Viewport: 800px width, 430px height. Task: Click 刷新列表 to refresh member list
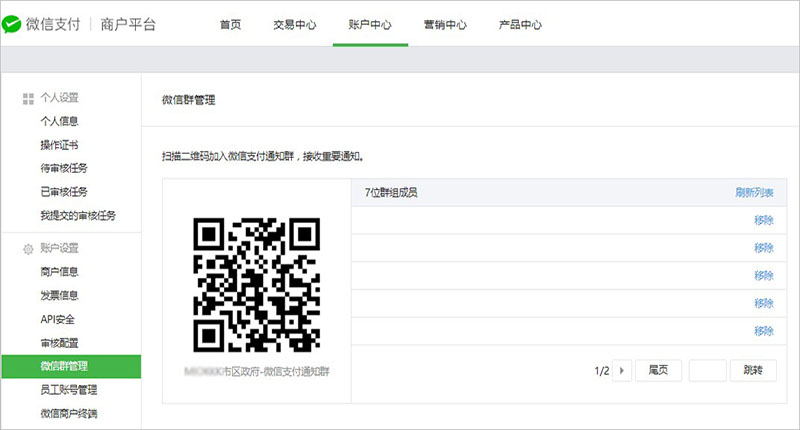pyautogui.click(x=754, y=192)
